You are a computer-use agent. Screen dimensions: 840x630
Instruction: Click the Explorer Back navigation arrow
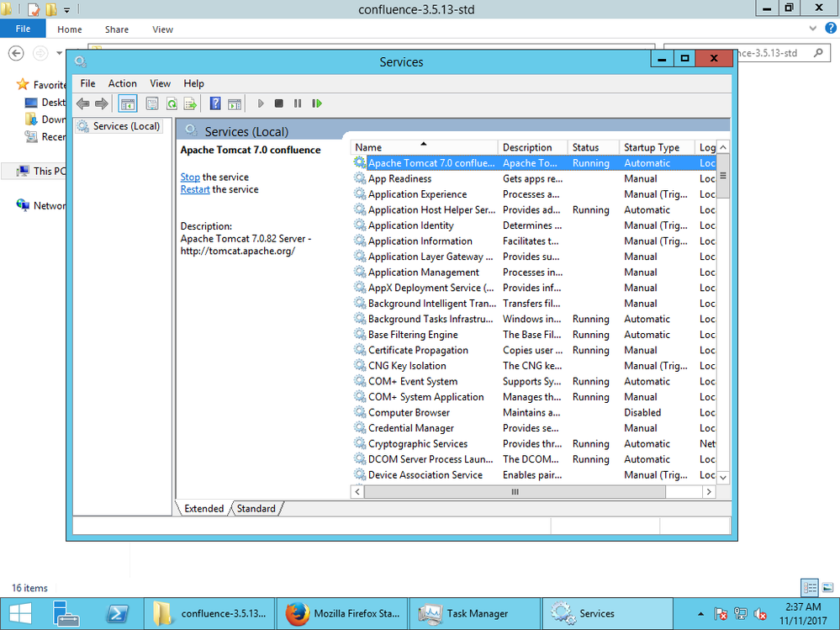coord(16,53)
